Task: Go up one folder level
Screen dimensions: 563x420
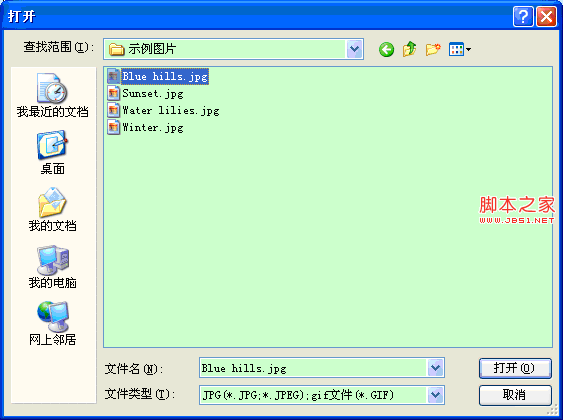Action: 409,49
